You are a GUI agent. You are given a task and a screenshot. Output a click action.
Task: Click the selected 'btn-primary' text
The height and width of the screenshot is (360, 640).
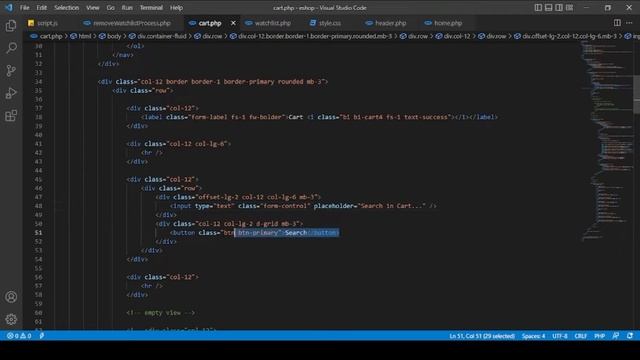coord(258,233)
